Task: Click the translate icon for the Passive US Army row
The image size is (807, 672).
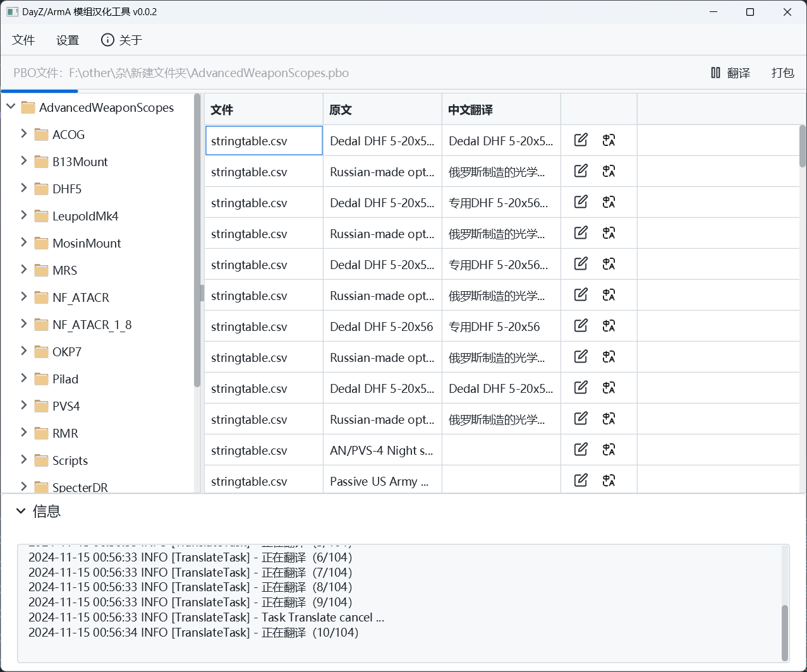Action: (x=609, y=481)
